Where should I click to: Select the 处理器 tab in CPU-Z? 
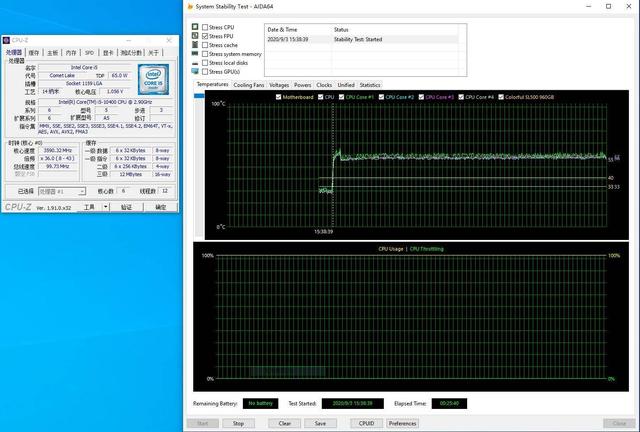coord(14,53)
